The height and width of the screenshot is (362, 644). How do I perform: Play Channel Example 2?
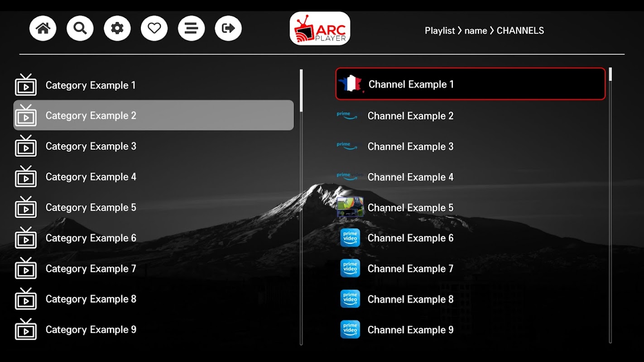point(471,115)
